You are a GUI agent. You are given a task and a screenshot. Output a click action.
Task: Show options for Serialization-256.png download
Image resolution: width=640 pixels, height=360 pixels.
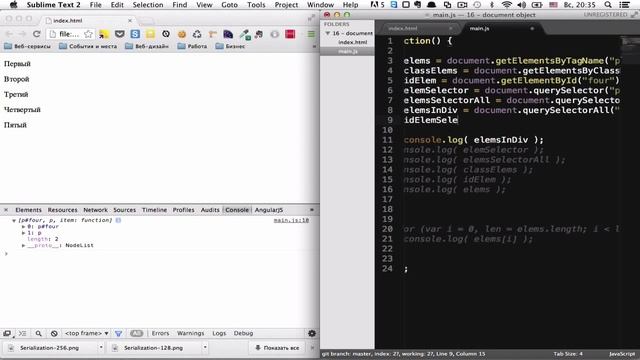[101, 348]
